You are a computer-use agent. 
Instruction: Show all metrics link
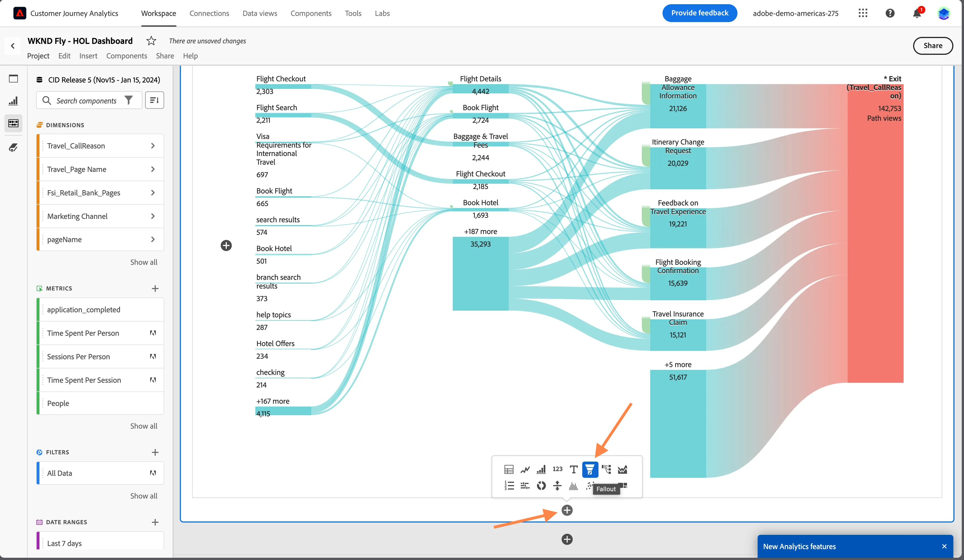[x=143, y=426]
